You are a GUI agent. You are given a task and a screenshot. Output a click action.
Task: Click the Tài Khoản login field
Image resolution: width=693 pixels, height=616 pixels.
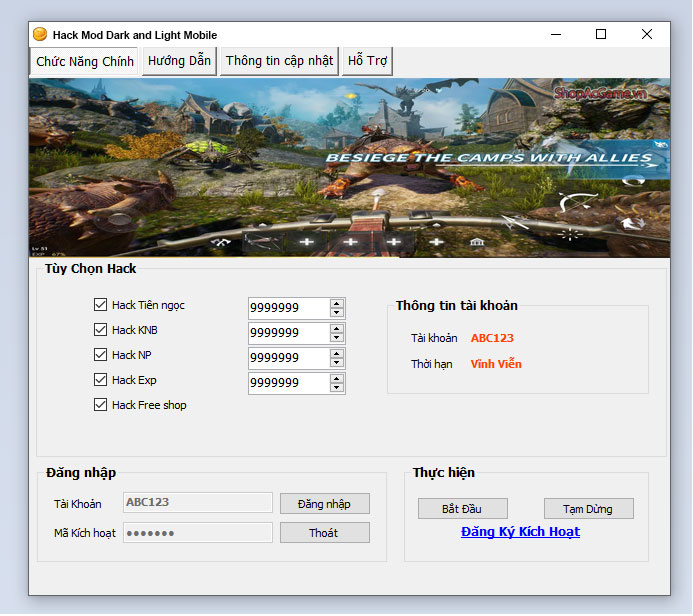click(x=198, y=503)
